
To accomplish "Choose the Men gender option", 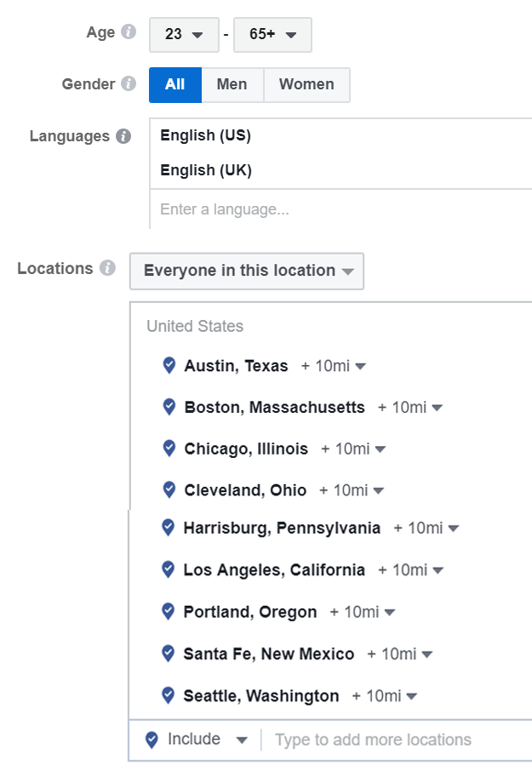I will [x=232, y=84].
